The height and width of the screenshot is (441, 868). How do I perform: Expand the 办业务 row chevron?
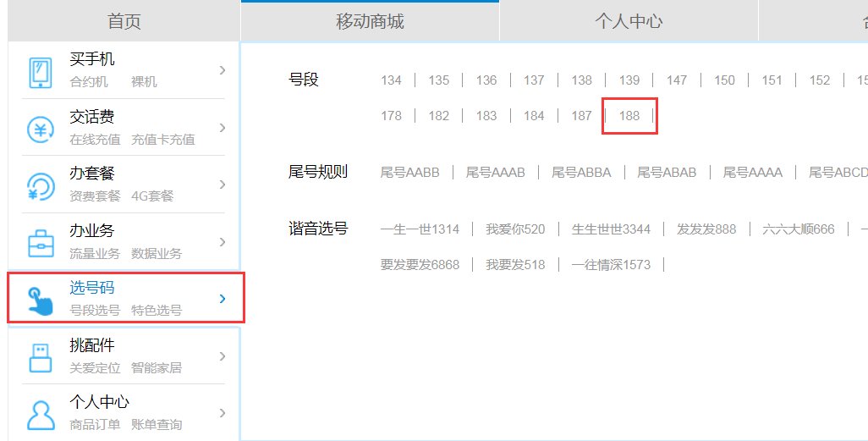(x=222, y=242)
